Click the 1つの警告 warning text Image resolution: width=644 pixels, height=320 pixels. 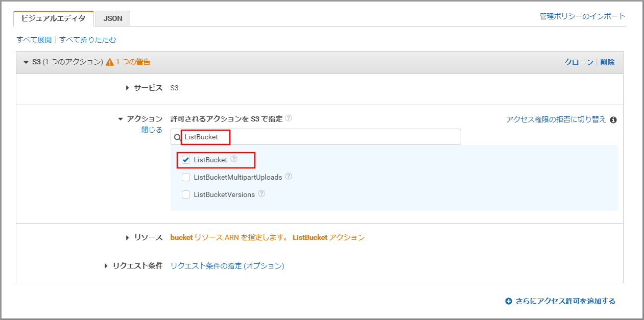tap(133, 62)
